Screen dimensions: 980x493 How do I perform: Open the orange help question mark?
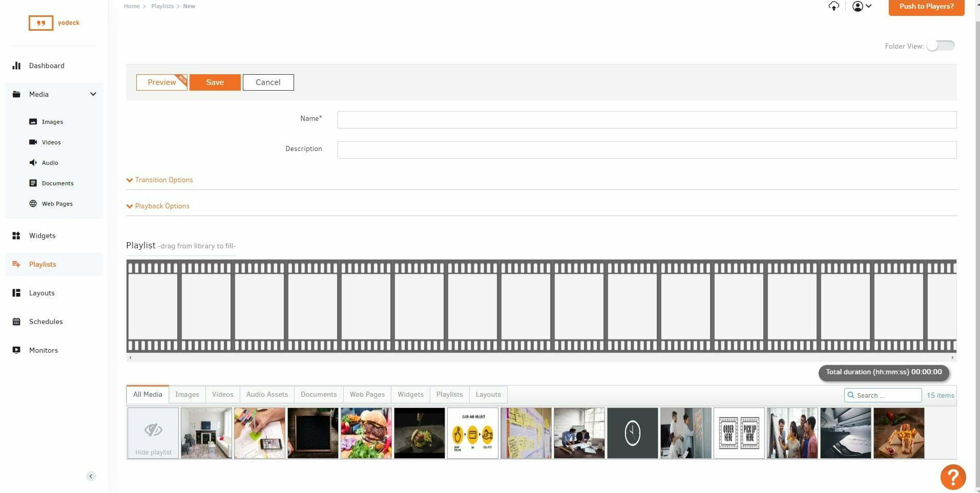[x=953, y=477]
